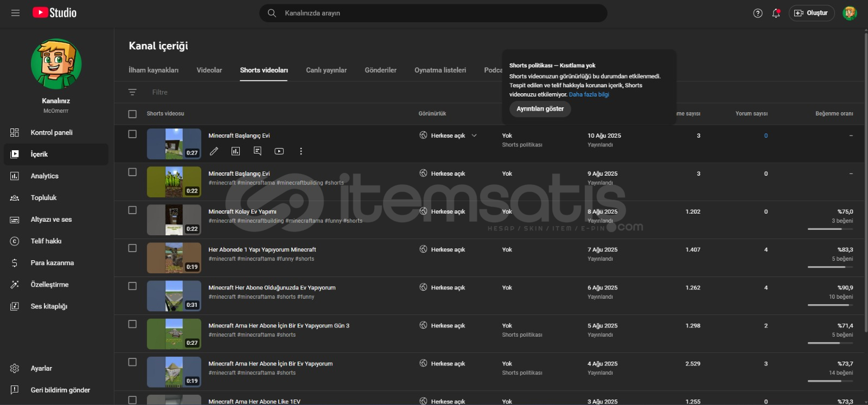Open the filter list icon
This screenshot has width=868, height=405.
[132, 92]
